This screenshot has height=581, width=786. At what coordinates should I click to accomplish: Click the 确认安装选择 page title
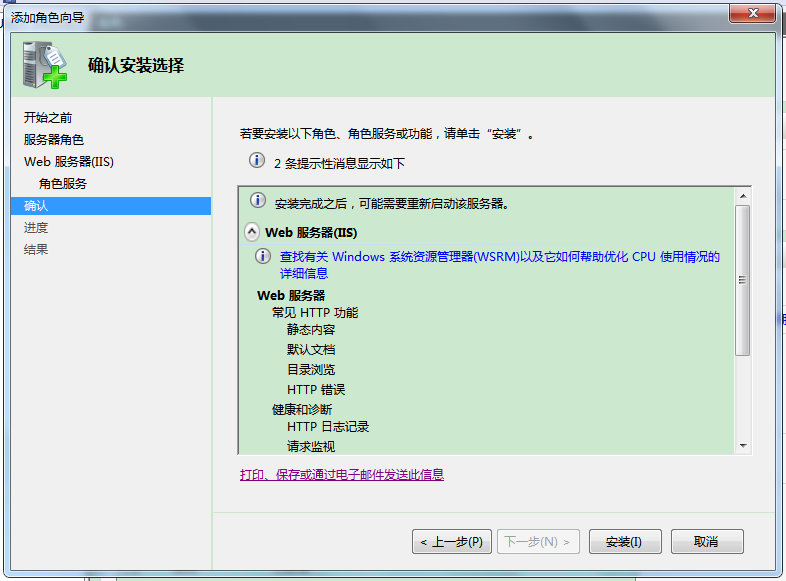[x=136, y=65]
